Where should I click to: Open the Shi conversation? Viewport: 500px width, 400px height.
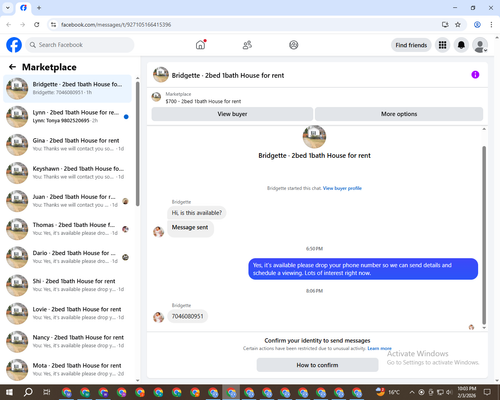pyautogui.click(x=67, y=285)
